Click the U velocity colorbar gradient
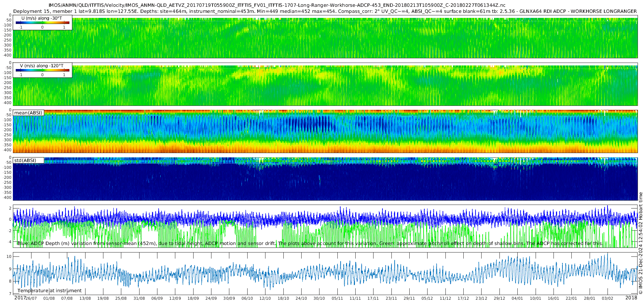This screenshot has width=644, height=304. (43, 23)
